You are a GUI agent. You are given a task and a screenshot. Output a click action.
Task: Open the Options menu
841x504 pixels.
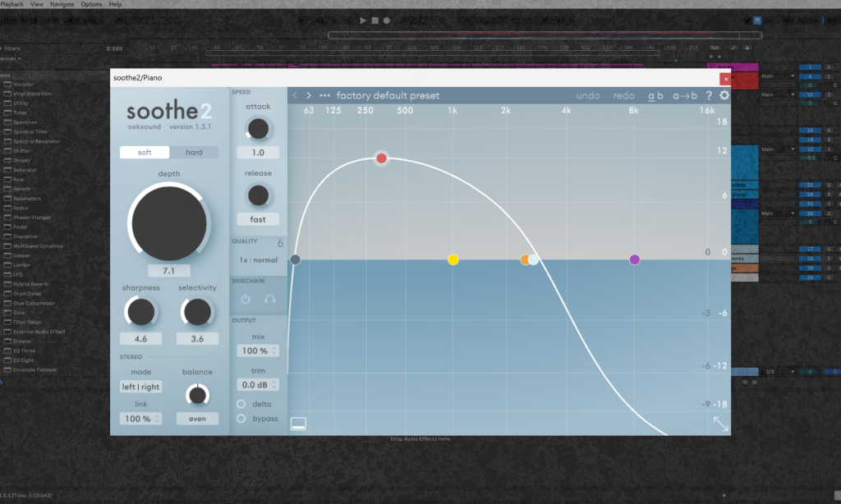tap(92, 4)
